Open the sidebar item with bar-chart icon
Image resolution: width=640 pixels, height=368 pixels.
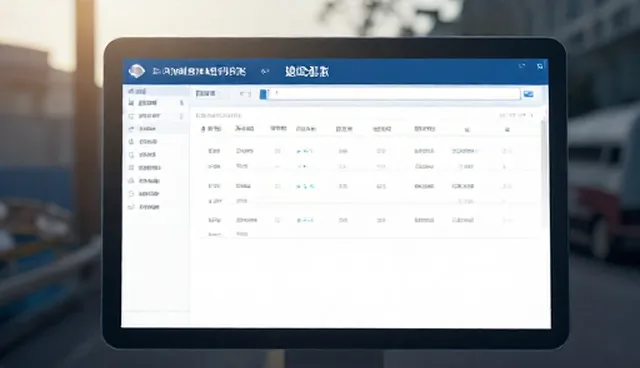pos(155,103)
